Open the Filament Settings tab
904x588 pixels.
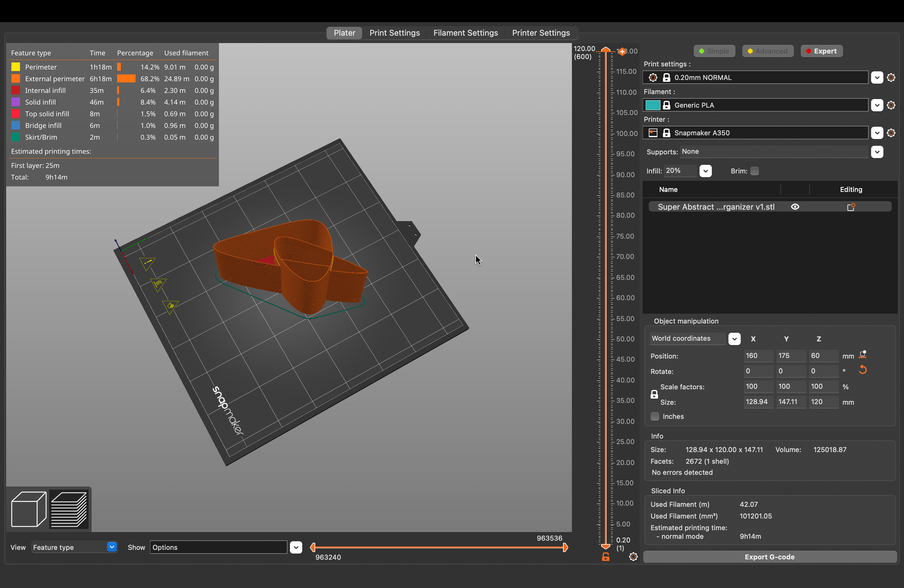(x=465, y=33)
